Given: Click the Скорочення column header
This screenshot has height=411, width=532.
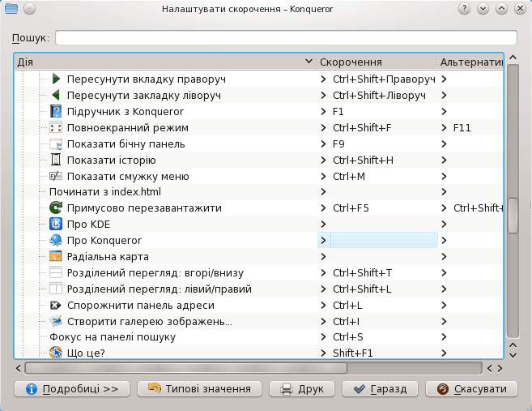Looking at the screenshot, I should [x=351, y=62].
